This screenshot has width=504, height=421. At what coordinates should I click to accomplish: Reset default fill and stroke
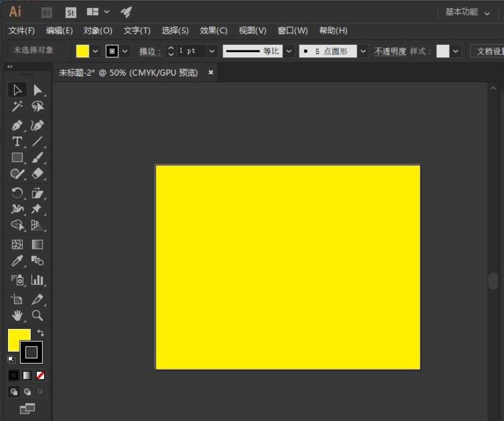click(11, 359)
